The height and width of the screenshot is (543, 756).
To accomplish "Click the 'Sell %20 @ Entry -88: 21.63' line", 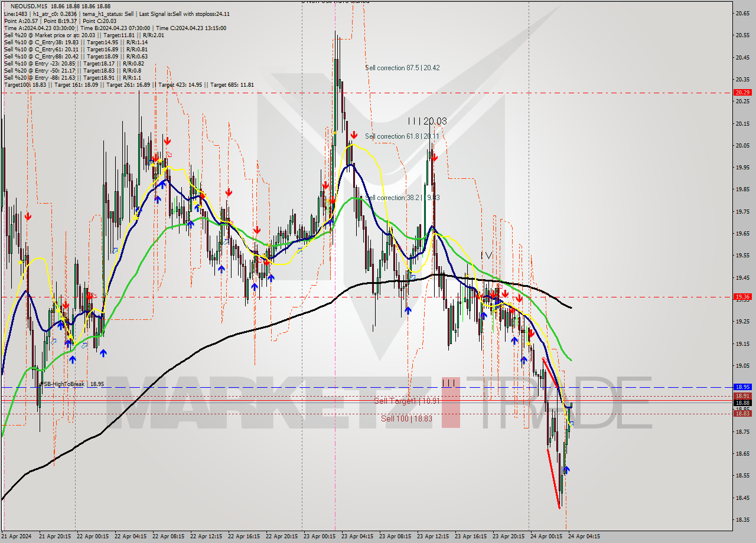I will click(72, 77).
